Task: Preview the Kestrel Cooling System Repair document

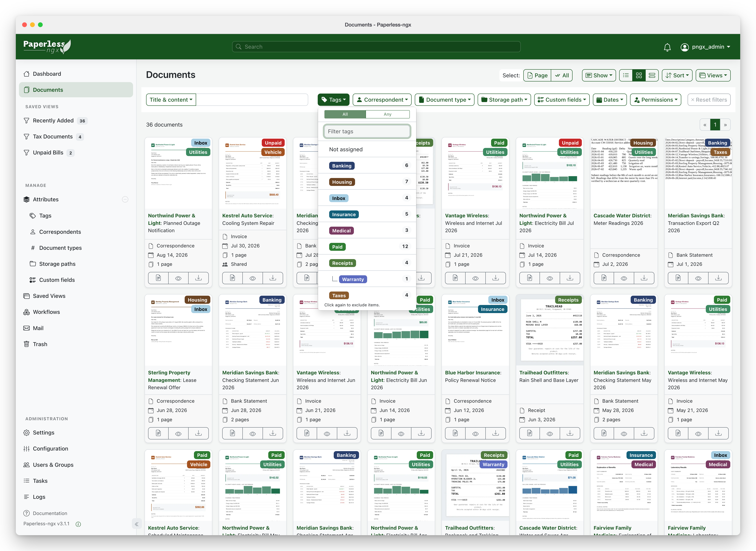Action: [x=253, y=278]
